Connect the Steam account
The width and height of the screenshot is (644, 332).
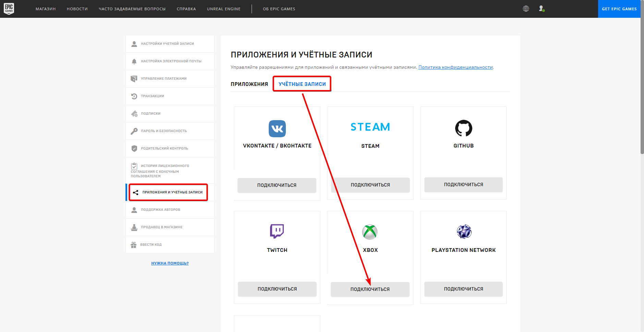pos(370,185)
